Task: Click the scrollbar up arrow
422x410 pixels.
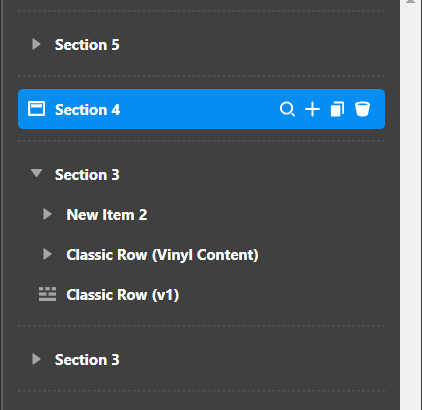Action: pyautogui.click(x=411, y=2)
